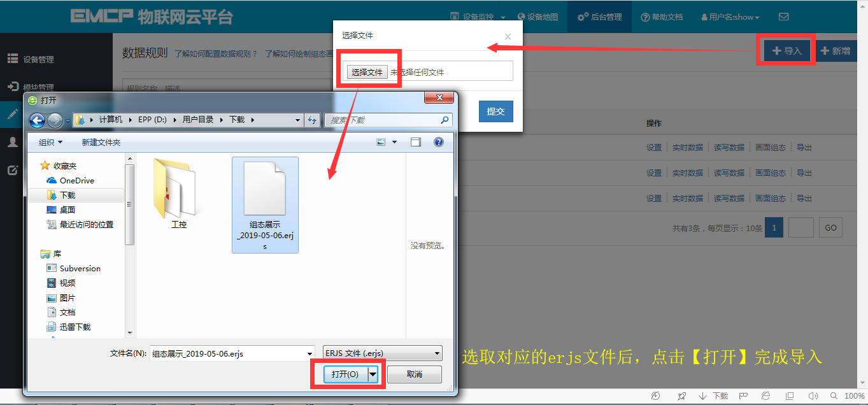Click the 文件名 input field

coord(232,353)
